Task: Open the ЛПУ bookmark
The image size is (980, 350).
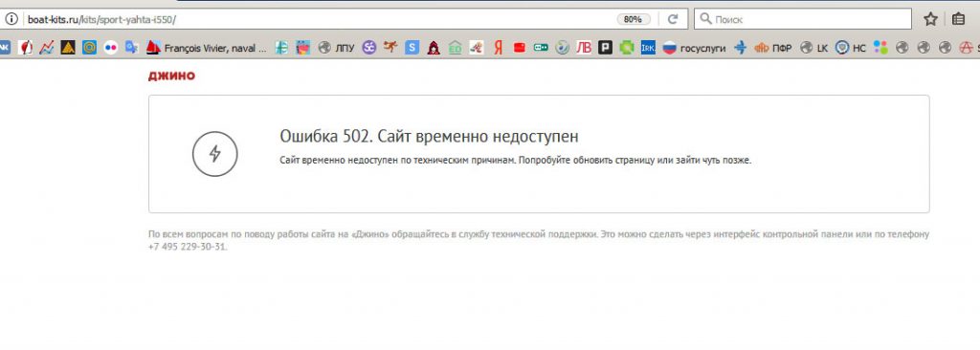Action: [337, 47]
